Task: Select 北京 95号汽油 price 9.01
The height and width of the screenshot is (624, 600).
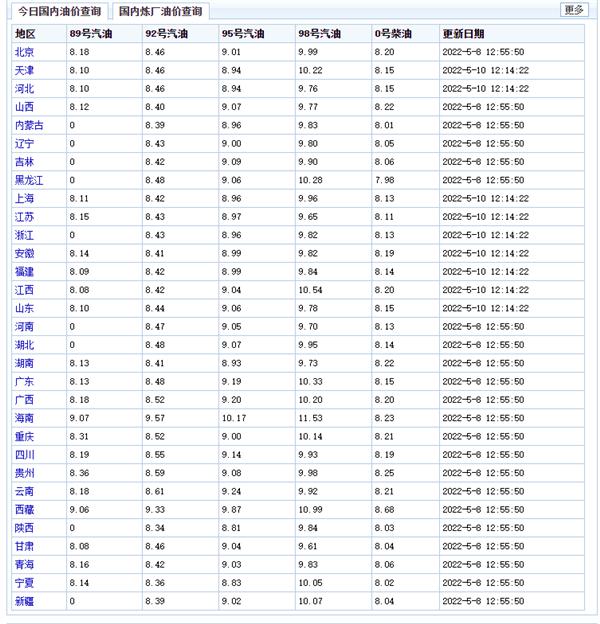Action: pos(232,52)
